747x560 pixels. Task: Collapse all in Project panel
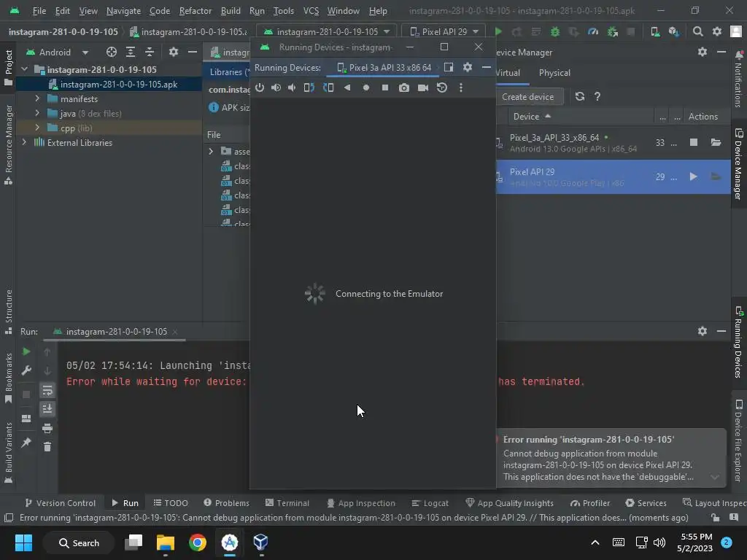point(150,52)
